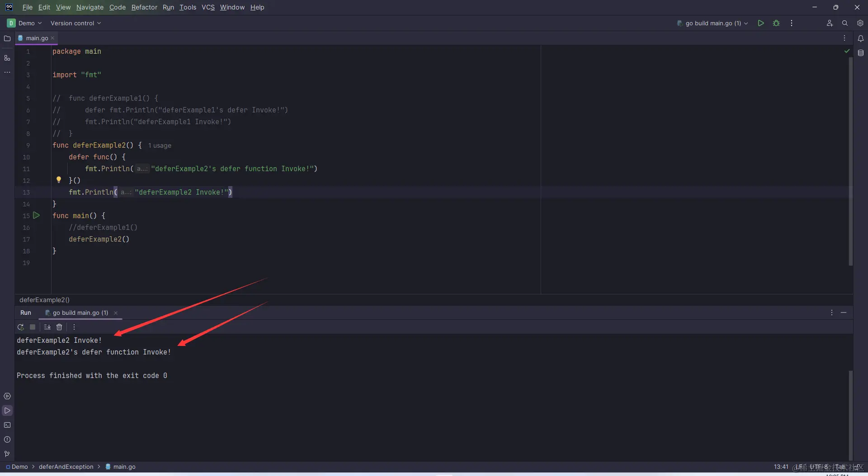This screenshot has width=868, height=476.
Task: Expand the Version control dropdown
Action: coord(75,23)
